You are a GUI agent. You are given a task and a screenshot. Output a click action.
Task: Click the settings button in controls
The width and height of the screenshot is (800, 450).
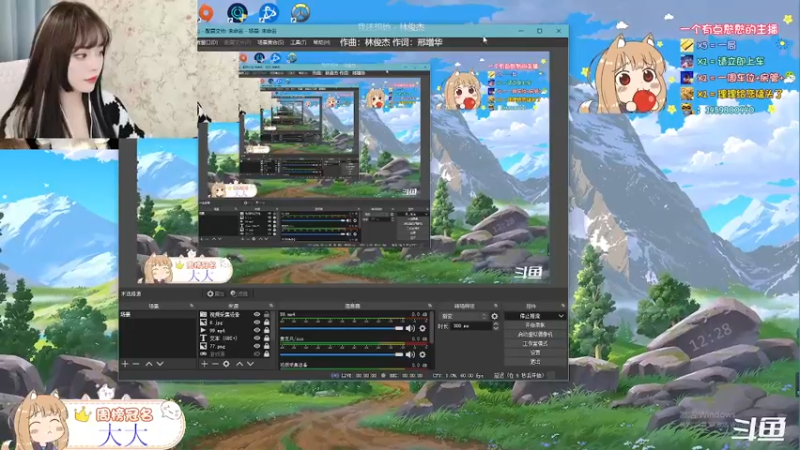535,353
